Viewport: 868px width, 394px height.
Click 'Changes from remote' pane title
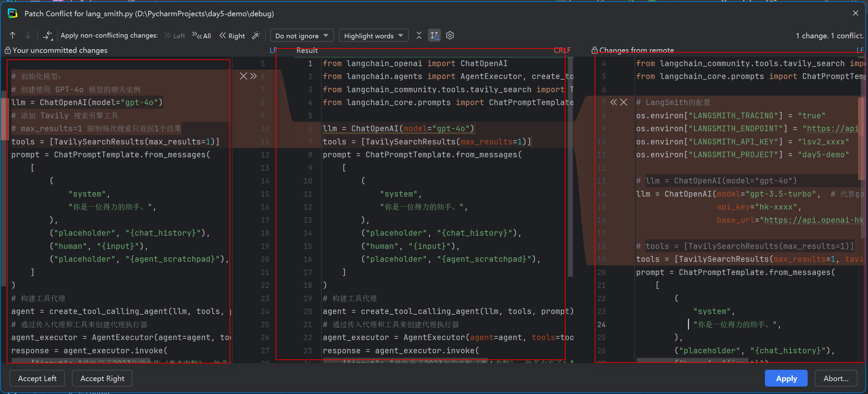pos(637,50)
